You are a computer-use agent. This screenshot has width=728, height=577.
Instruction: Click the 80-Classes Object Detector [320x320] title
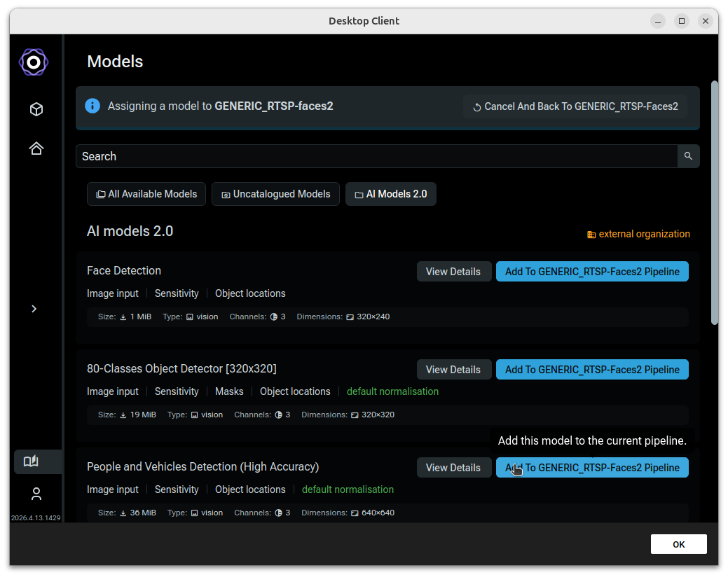pyautogui.click(x=181, y=369)
